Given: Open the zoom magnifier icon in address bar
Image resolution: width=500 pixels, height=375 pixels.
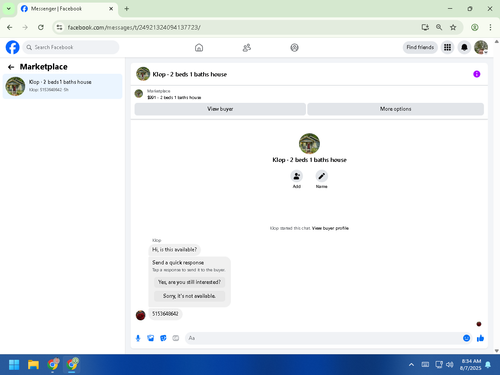Looking at the screenshot, I should [x=439, y=27].
